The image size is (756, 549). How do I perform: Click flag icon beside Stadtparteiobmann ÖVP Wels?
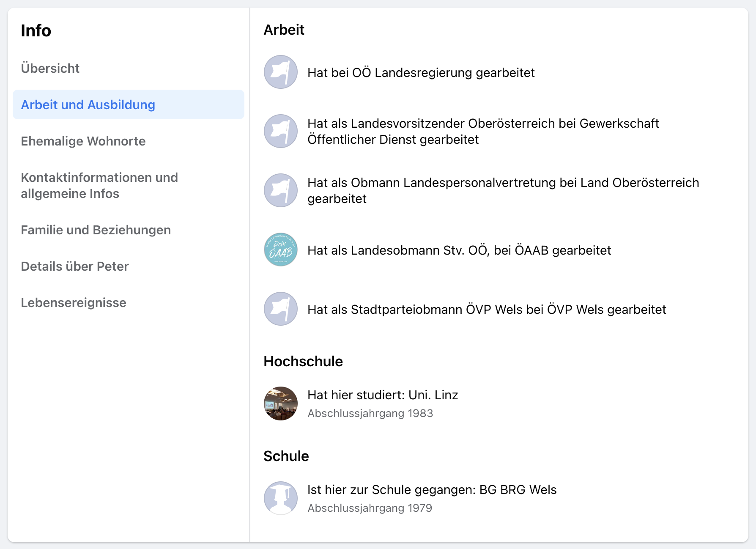[281, 309]
